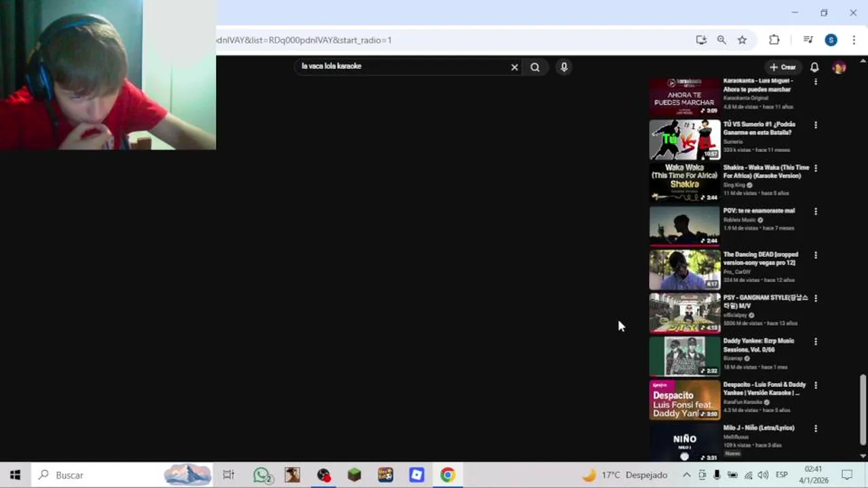Open the Dancing DEAD video thumbnail

(684, 270)
